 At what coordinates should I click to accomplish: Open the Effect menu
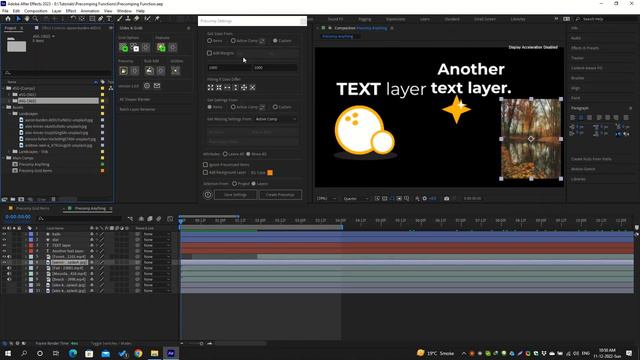pyautogui.click(x=71, y=11)
